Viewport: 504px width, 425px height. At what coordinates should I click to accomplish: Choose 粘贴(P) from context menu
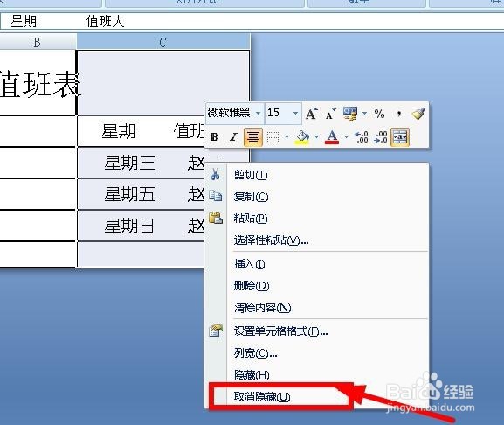316,218
